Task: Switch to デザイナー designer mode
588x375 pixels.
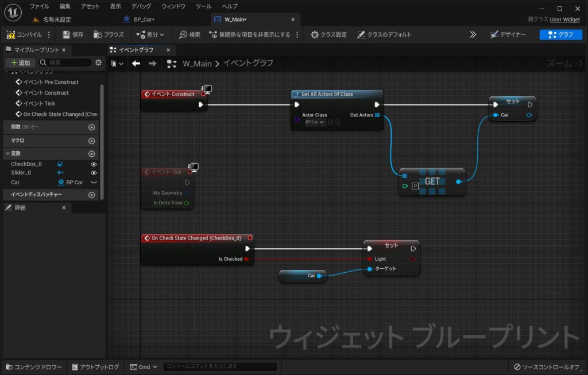Action: point(508,34)
